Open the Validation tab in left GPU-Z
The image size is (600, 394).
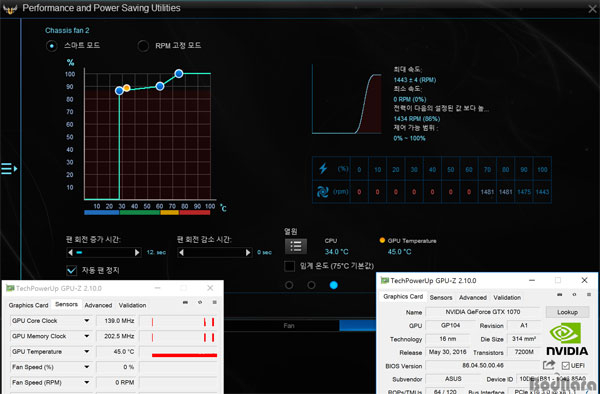(132, 305)
